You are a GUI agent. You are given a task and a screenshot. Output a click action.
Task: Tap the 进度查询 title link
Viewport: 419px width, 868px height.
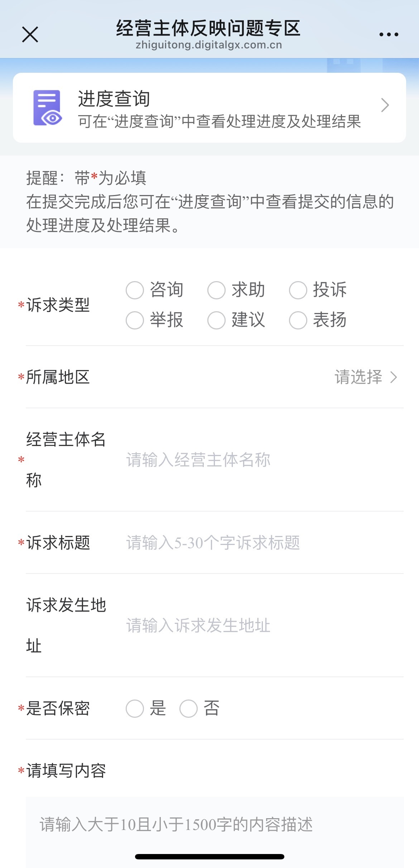tap(114, 99)
